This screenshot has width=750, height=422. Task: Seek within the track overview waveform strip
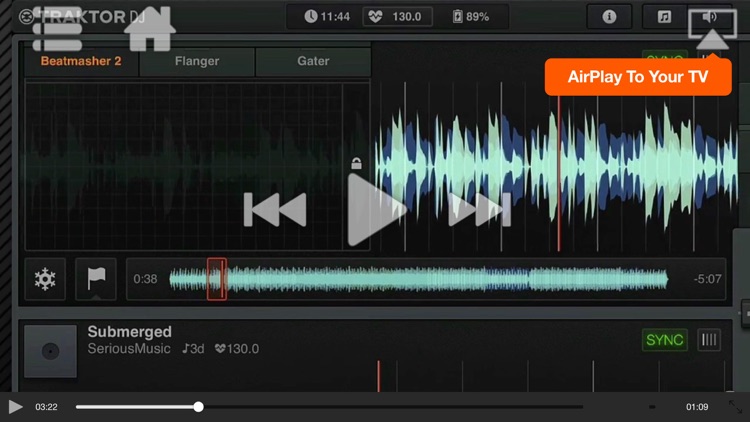(x=419, y=279)
